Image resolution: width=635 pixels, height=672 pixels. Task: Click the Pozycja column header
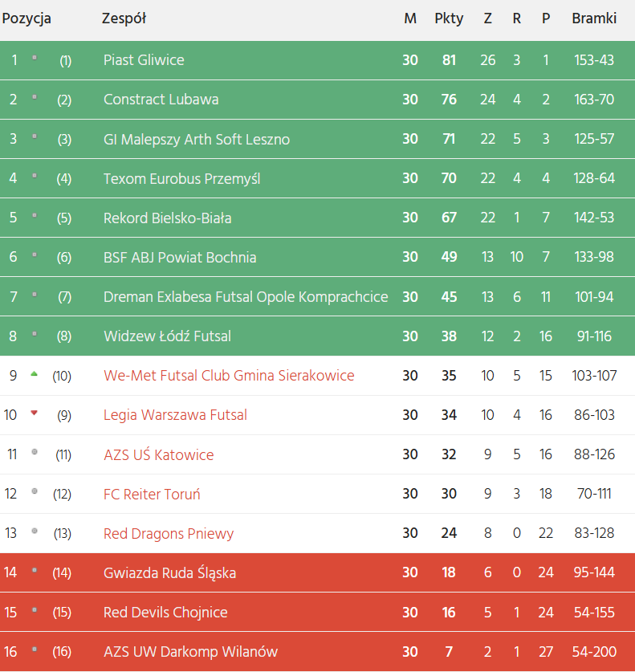pyautogui.click(x=26, y=18)
